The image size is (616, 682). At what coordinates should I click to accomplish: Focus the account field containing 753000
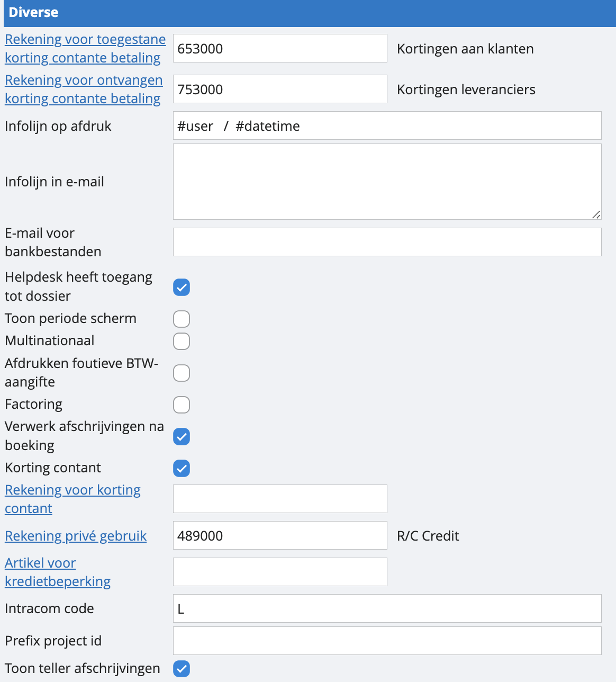tap(280, 89)
